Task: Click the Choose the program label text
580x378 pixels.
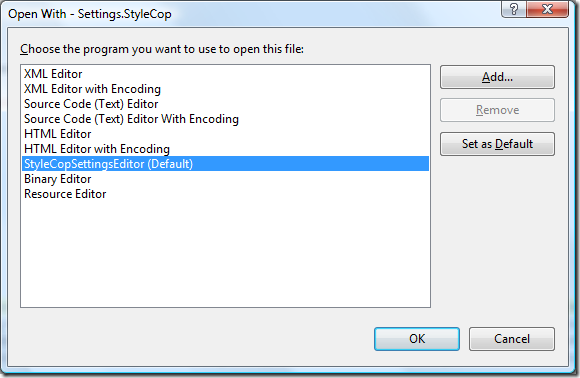Action: point(162,49)
